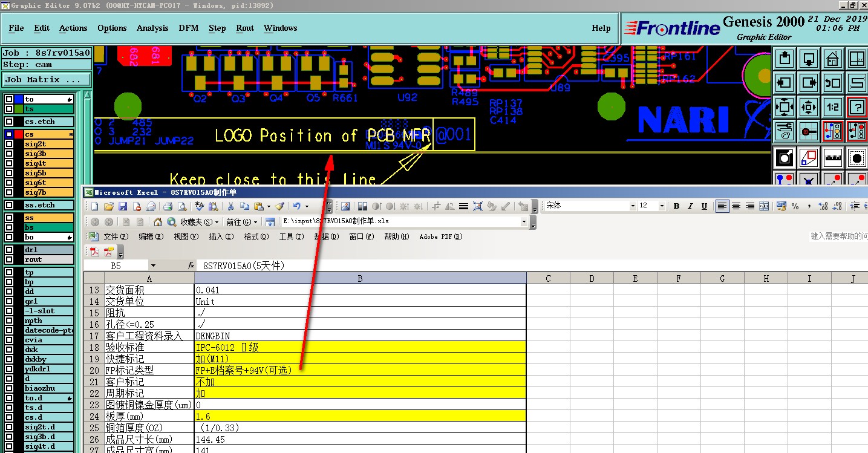Click the red color swatch of layer cs
Viewport: 868px width, 453px height.
point(18,134)
